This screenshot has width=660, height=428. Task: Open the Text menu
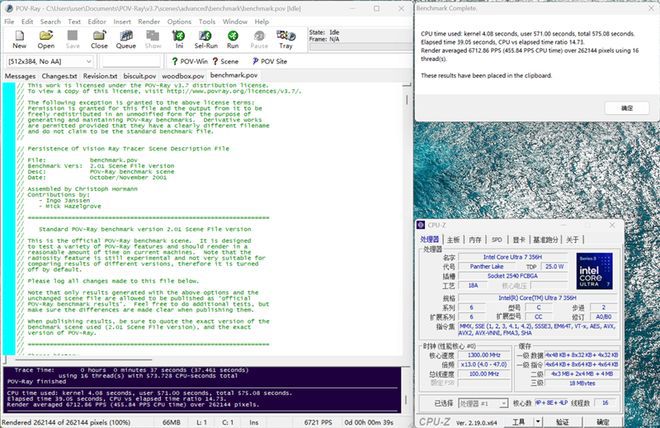74,21
